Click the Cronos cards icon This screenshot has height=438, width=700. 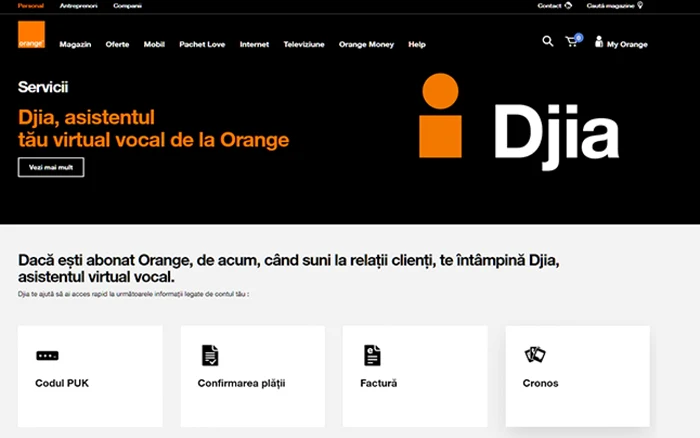[x=535, y=355]
